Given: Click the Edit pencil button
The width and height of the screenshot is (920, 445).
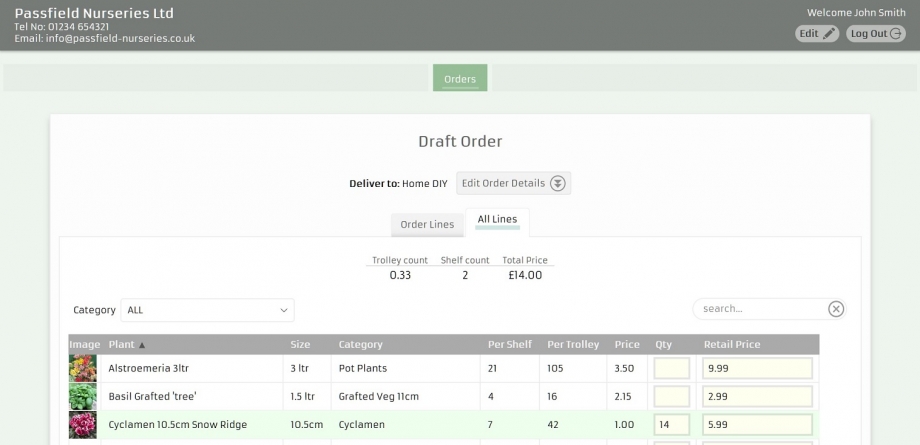Looking at the screenshot, I should pyautogui.click(x=817, y=34).
